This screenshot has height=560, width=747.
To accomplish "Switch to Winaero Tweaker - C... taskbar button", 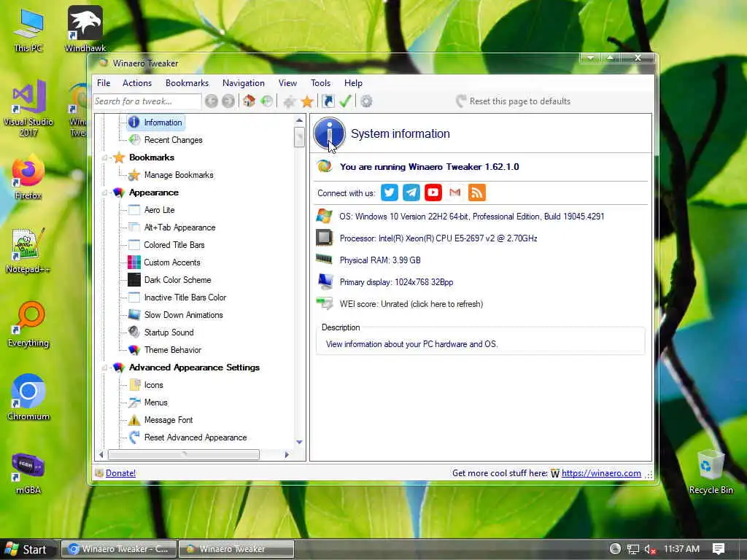I will [x=119, y=549].
